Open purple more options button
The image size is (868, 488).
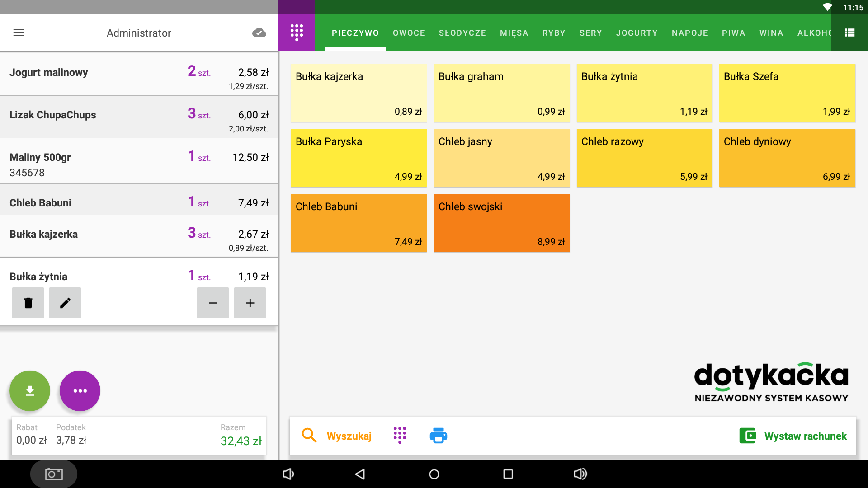point(80,391)
